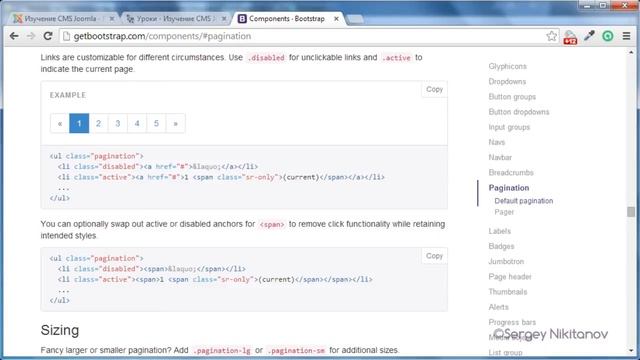Click the .pagination-sm code text
Image resolution: width=640 pixels, height=360 pixels.
pyautogui.click(x=296, y=351)
